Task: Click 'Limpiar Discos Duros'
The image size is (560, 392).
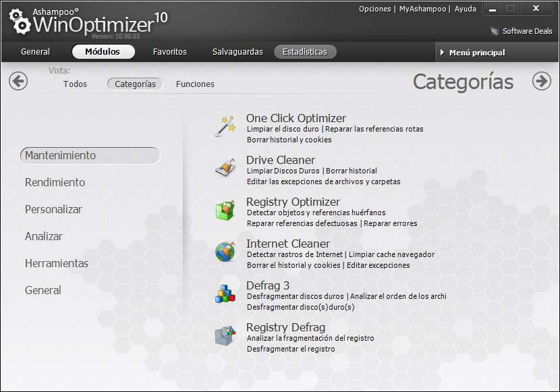Action: (x=283, y=171)
